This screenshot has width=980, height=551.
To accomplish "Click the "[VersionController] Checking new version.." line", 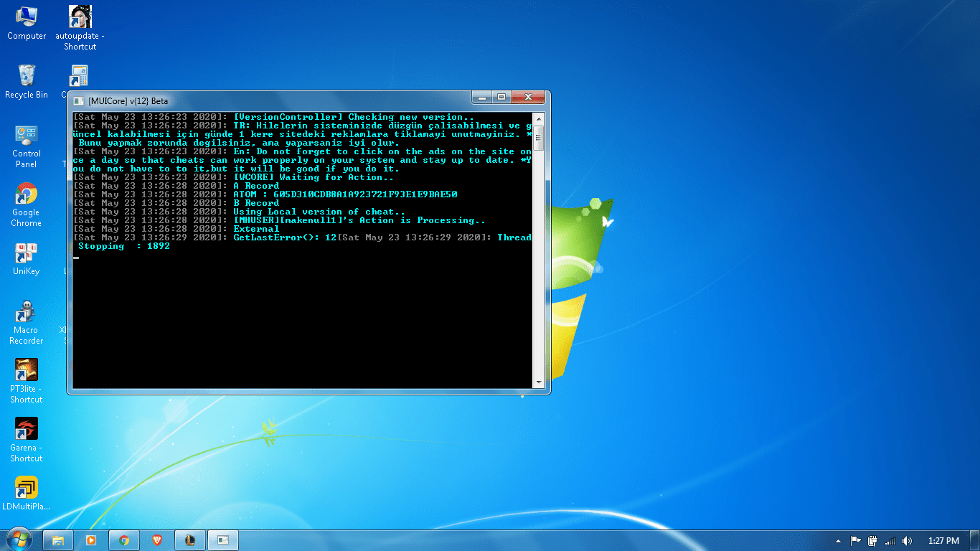I will pyautogui.click(x=354, y=117).
